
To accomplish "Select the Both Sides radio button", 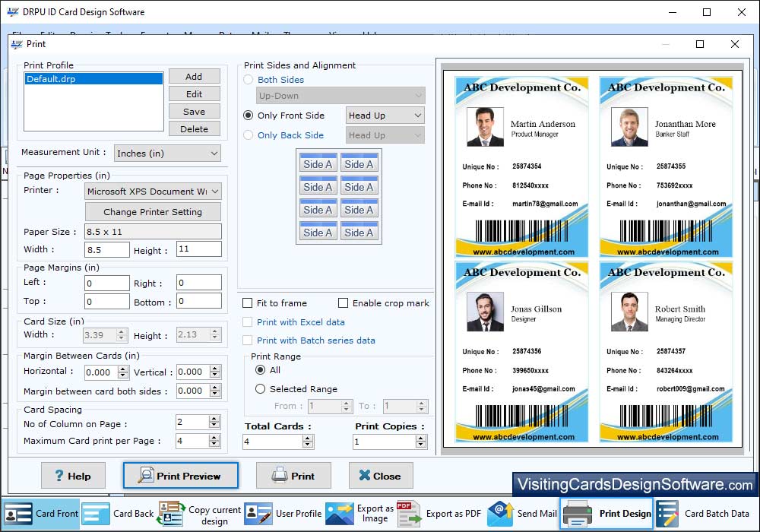I will (x=249, y=80).
